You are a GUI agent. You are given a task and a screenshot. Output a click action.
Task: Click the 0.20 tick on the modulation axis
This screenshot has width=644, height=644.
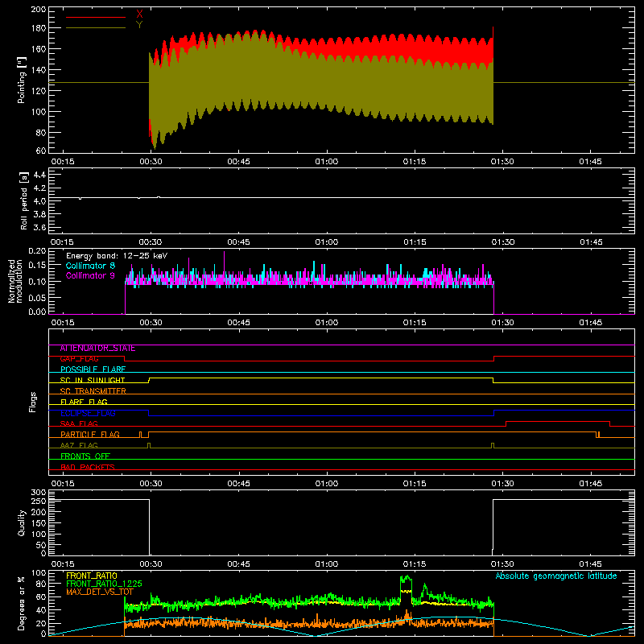pyautogui.click(x=37, y=251)
